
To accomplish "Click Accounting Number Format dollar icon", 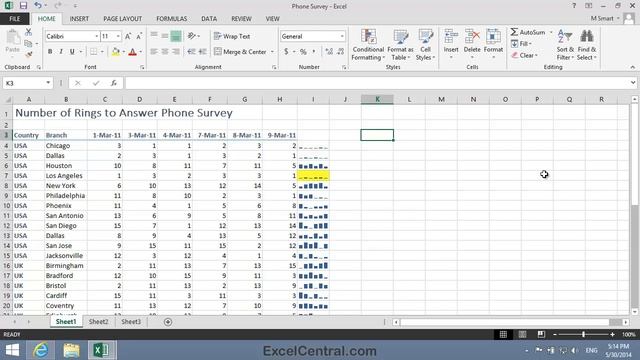I will pos(286,52).
